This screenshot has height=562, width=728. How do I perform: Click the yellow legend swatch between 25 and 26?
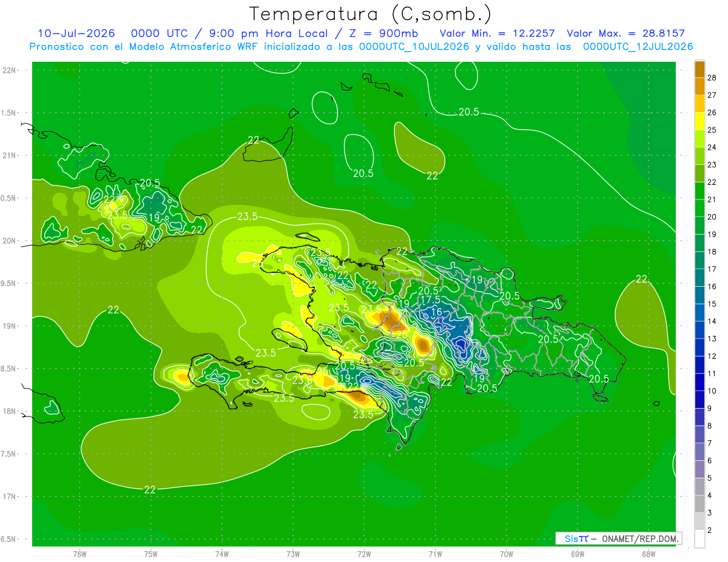[699, 121]
